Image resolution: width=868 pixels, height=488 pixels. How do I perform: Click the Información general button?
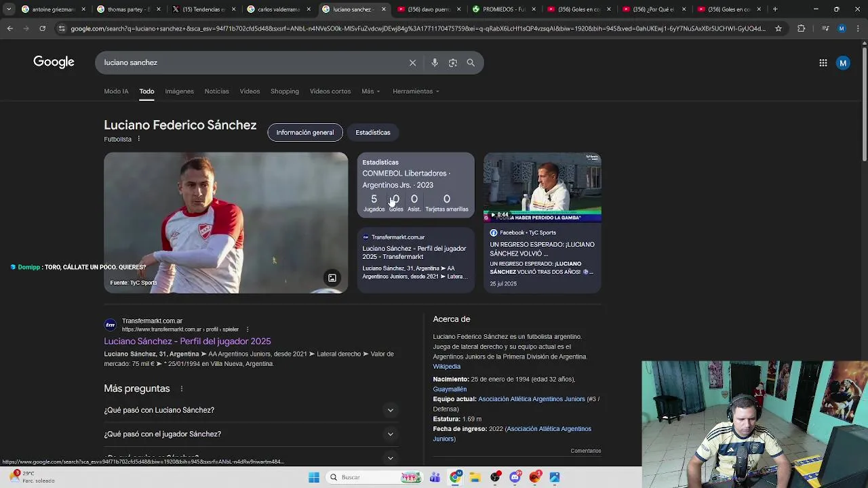[x=305, y=133]
